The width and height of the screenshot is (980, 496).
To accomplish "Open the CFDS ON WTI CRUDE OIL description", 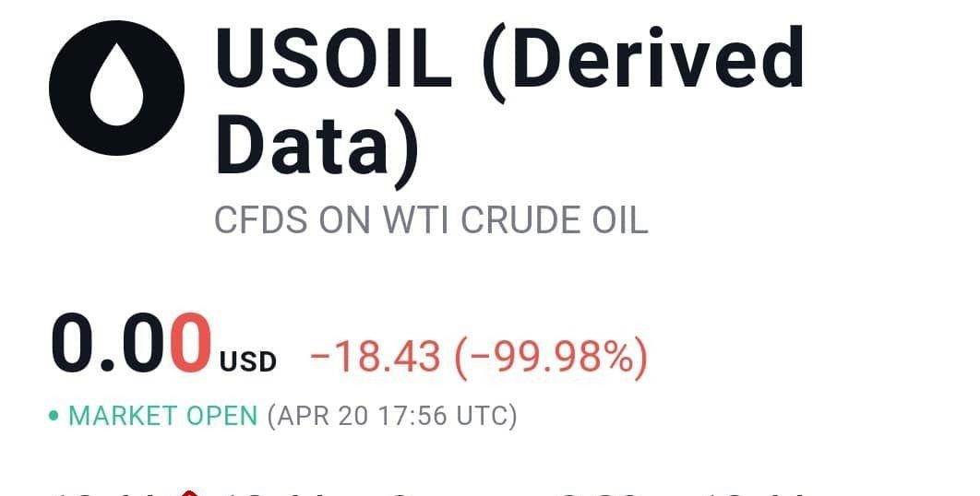I will 431,220.
